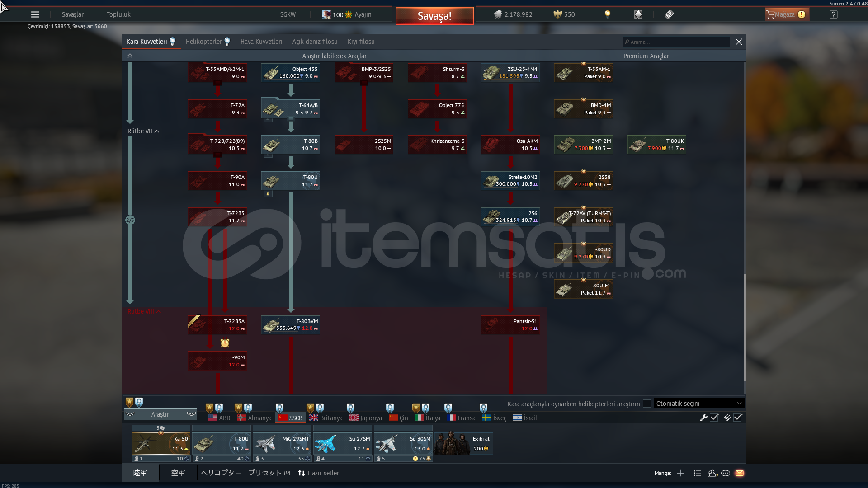The image size is (868, 488).
Task: Close the research tree window
Action: 739,42
